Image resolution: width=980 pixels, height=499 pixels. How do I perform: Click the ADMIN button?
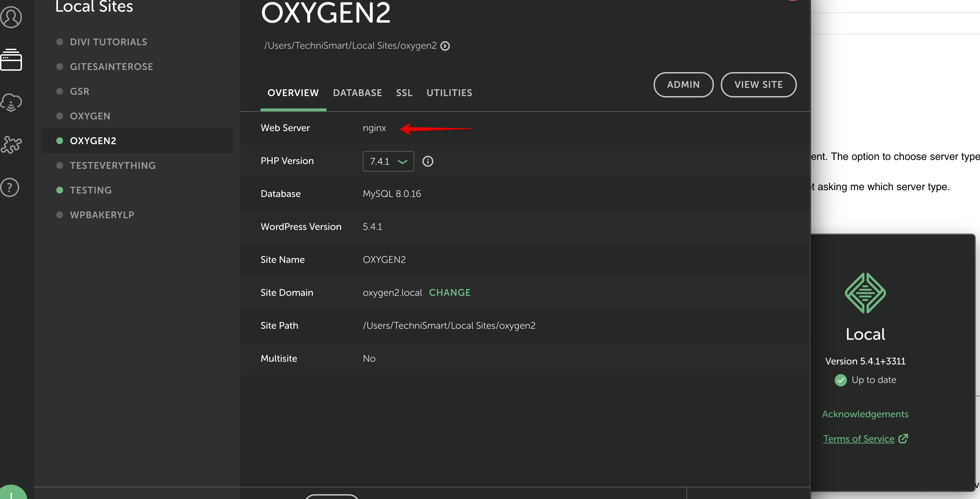683,84
